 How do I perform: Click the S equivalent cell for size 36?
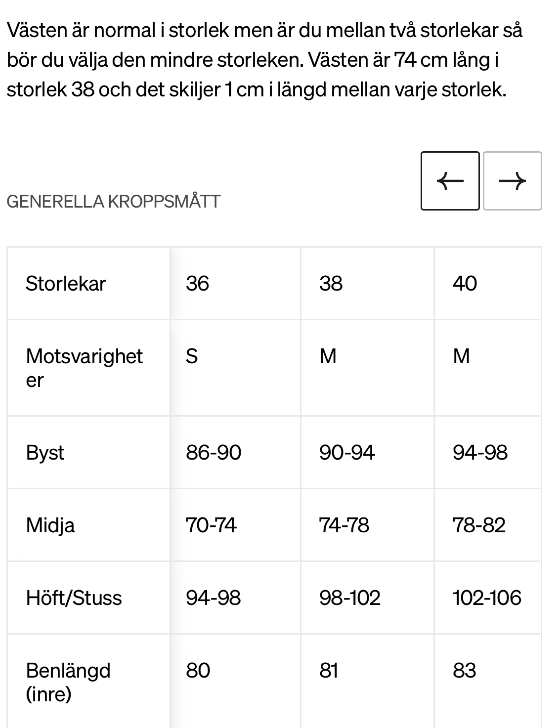click(235, 368)
